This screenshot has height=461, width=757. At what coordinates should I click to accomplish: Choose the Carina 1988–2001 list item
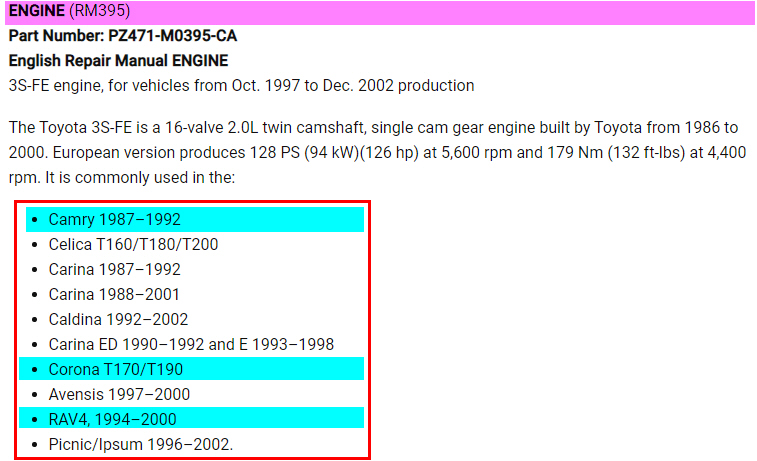(x=114, y=295)
